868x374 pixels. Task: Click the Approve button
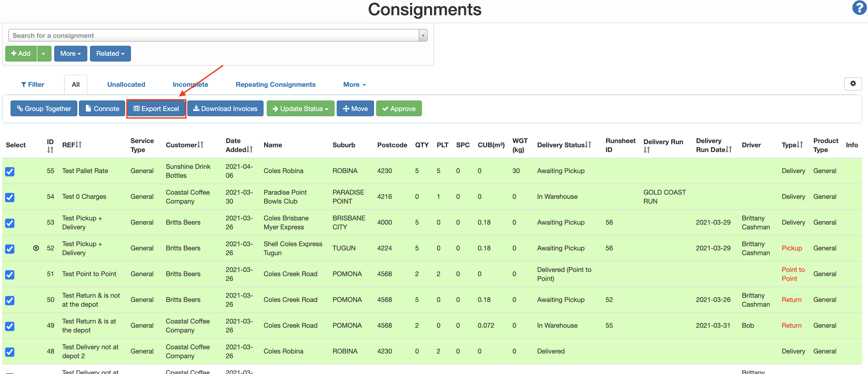(398, 109)
